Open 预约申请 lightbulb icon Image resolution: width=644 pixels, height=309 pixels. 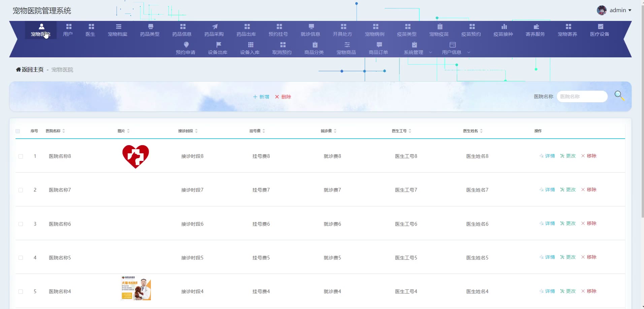pyautogui.click(x=186, y=45)
